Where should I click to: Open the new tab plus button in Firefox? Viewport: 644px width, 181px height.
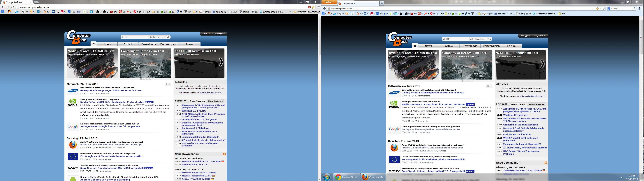tap(382, 3)
